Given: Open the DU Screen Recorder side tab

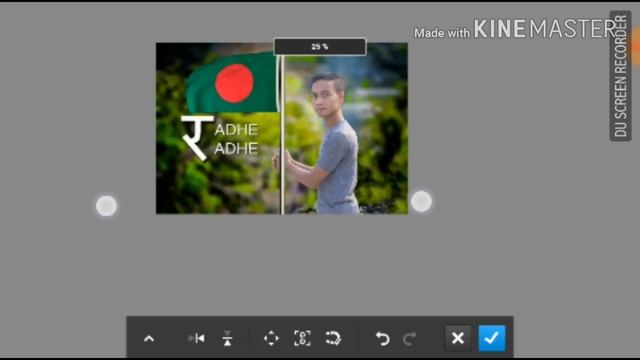Looking at the screenshot, I should [x=620, y=76].
